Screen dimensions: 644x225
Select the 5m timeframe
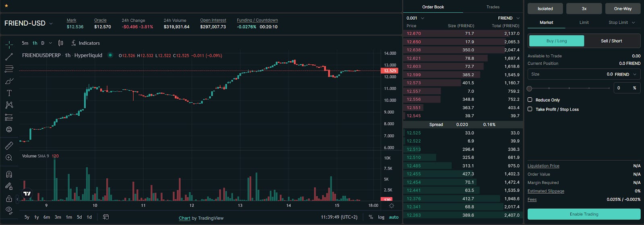click(x=25, y=43)
